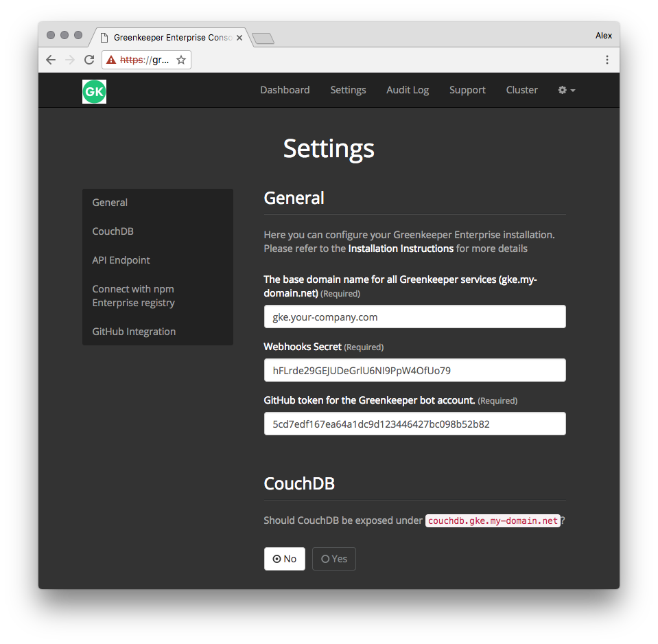Jump to GitHub Integration section
658x644 pixels.
tap(134, 332)
